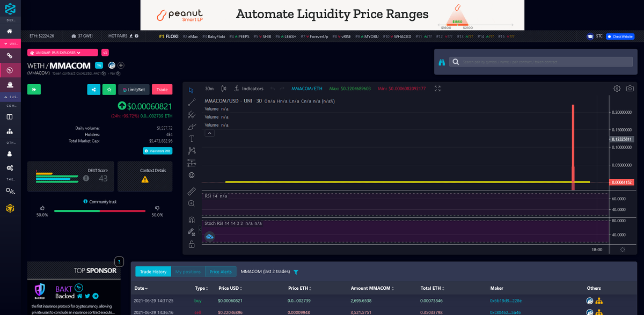Image resolution: width=644 pixels, height=315 pixels.
Task: Click the chart snapshot camera icon
Action: pos(630,89)
